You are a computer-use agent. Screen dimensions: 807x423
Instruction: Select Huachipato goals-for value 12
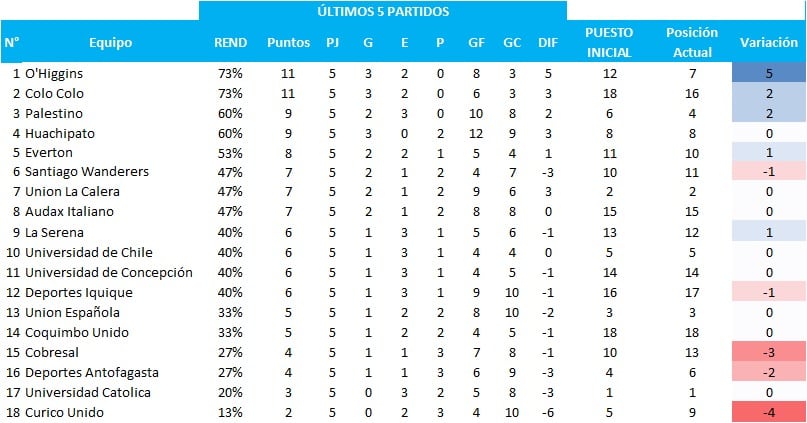[x=476, y=133]
